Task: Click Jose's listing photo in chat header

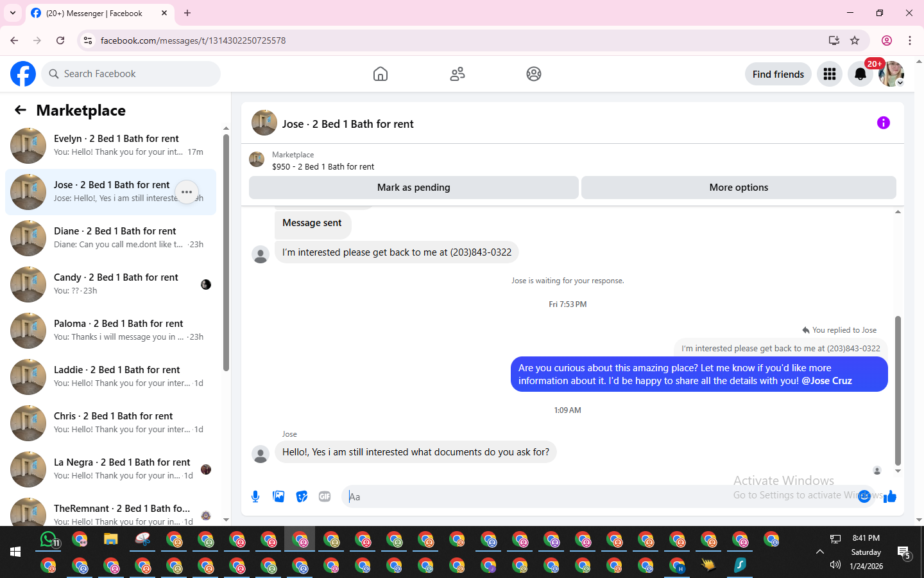Action: [264, 123]
